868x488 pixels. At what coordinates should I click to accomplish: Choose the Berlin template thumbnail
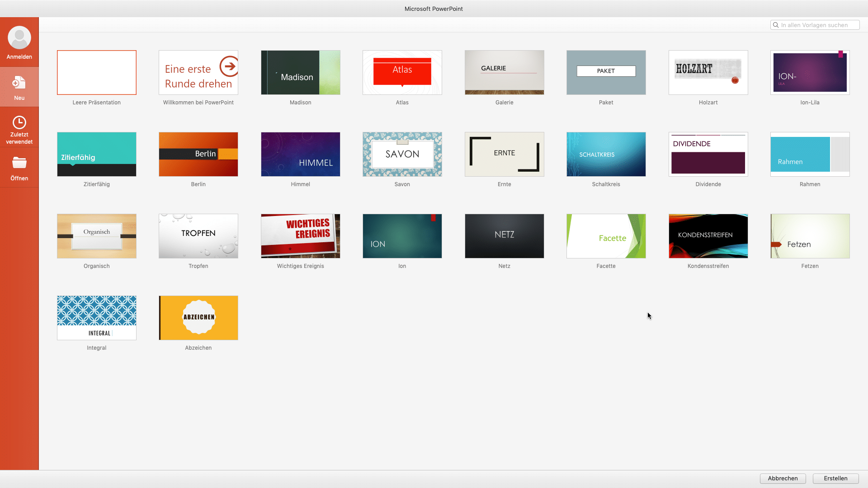click(198, 155)
